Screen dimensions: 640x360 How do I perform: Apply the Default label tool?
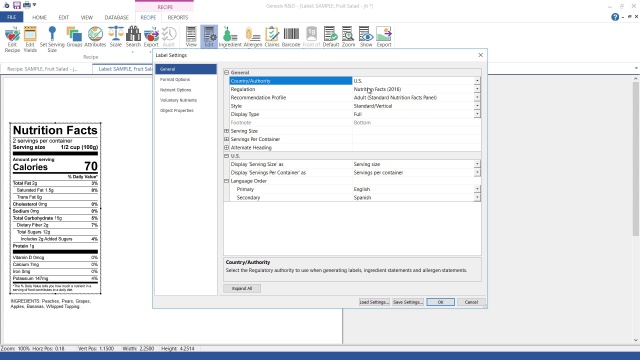click(x=331, y=37)
